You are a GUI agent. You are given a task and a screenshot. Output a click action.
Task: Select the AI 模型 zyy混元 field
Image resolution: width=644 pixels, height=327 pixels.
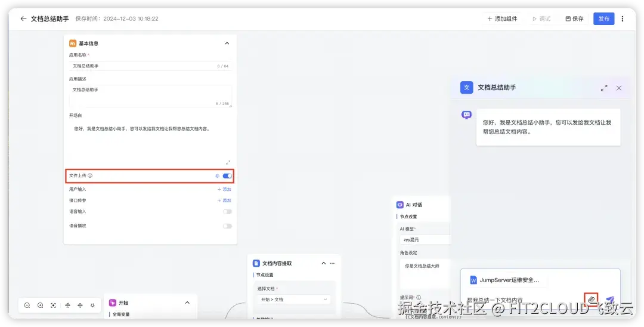tap(425, 239)
